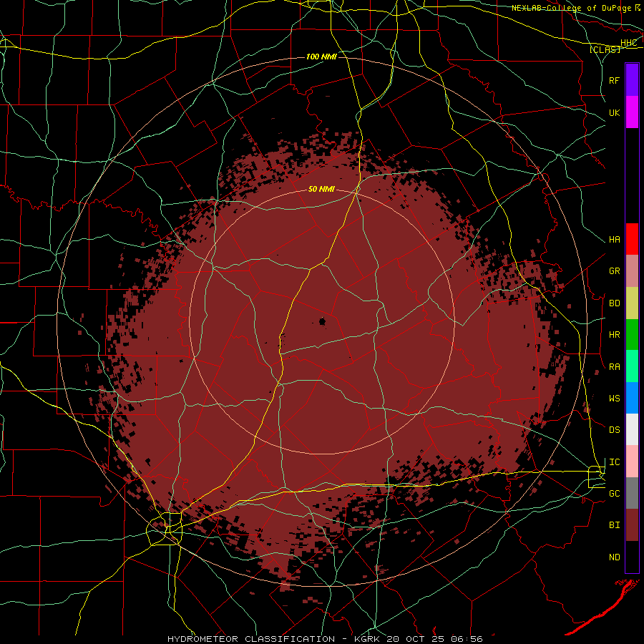The image size is (644, 644).
Task: Click the HA legend label
Action: [x=615, y=240]
